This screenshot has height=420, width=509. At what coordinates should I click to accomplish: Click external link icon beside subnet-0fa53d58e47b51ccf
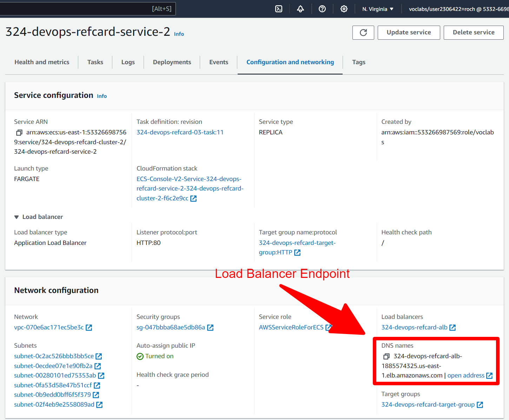tap(97, 386)
